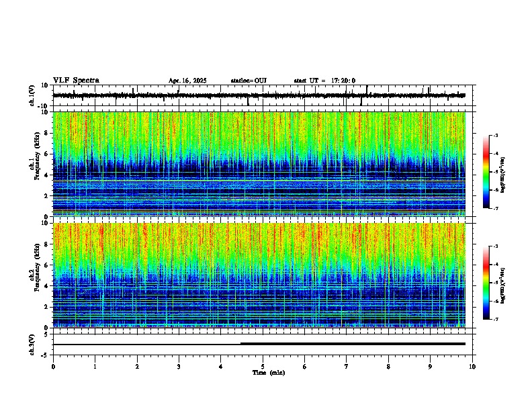Click the "ch.1(V)" axis label at top
This screenshot has height=411, width=532.
(x=32, y=95)
